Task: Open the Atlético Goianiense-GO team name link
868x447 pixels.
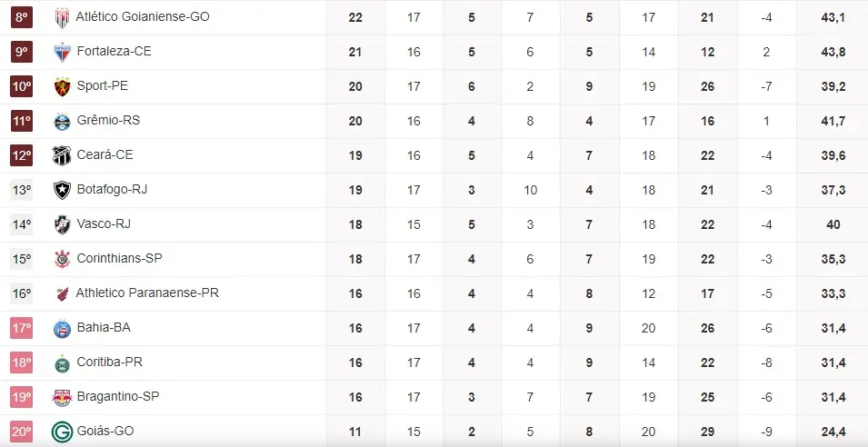Action: [x=143, y=17]
